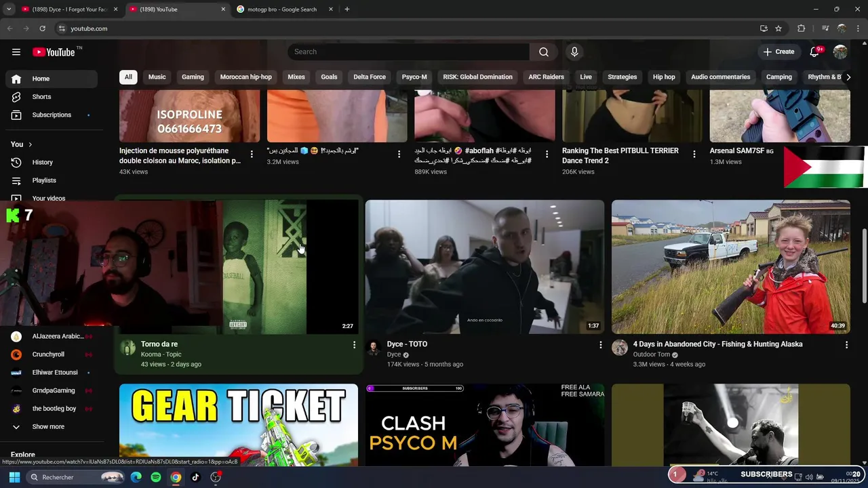Image resolution: width=868 pixels, height=488 pixels.
Task: Open Shorts in sidebar
Action: 52,97
